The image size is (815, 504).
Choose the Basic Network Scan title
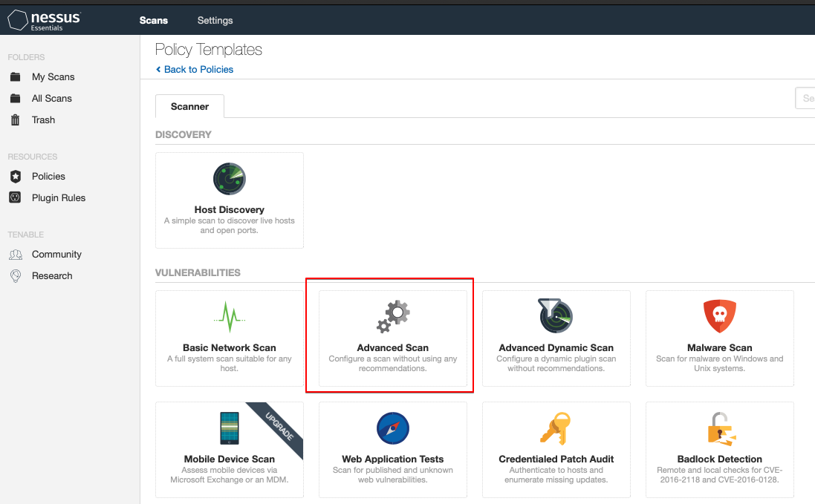[x=230, y=348]
